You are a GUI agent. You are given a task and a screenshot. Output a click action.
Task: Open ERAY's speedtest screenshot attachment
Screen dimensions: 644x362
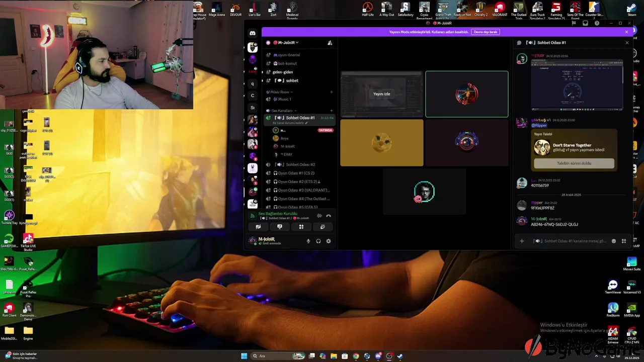(x=577, y=85)
